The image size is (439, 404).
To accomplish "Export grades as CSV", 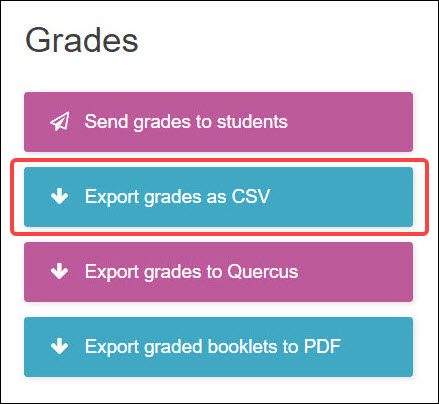I will [x=218, y=197].
